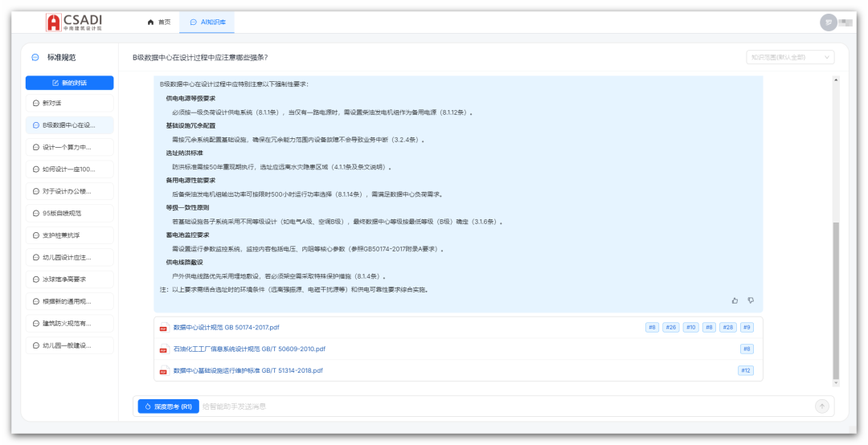This screenshot has width=868, height=445.
Task: Expand the 知识范围 knowledge scope dropdown
Action: (x=790, y=57)
